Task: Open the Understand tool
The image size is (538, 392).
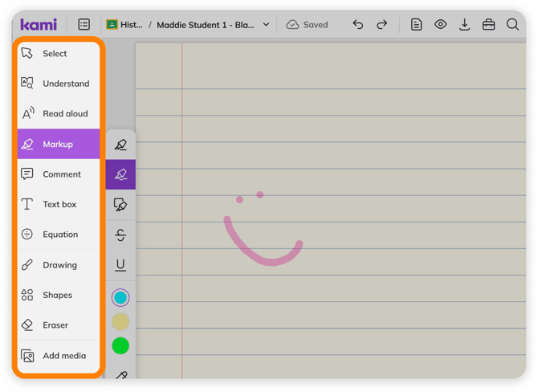Action: 59,84
